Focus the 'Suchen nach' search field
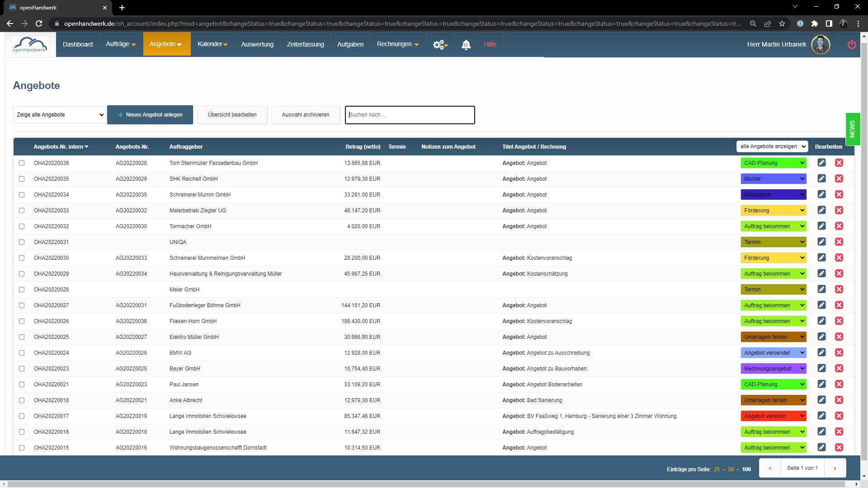This screenshot has height=488, width=868. pos(410,115)
